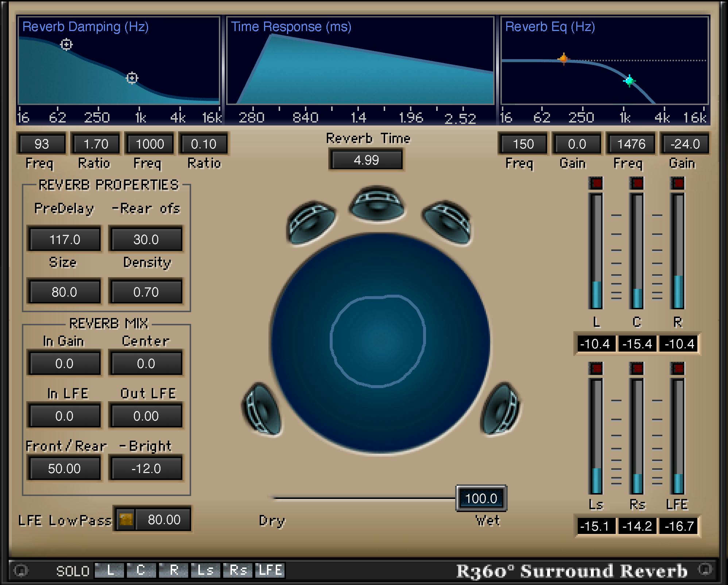Screen dimensions: 728x585
Task: Click the upper crosshair marker in Reverb Damping graph
Action: 66,45
